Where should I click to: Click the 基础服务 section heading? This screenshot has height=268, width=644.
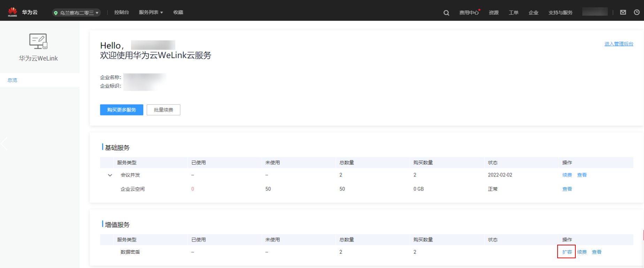pyautogui.click(x=117, y=148)
